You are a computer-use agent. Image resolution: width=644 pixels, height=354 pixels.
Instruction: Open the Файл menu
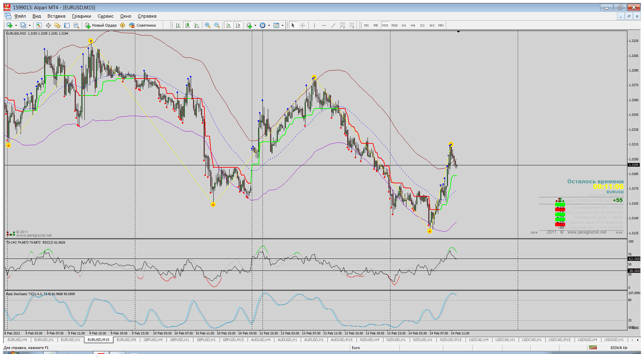[x=20, y=16]
